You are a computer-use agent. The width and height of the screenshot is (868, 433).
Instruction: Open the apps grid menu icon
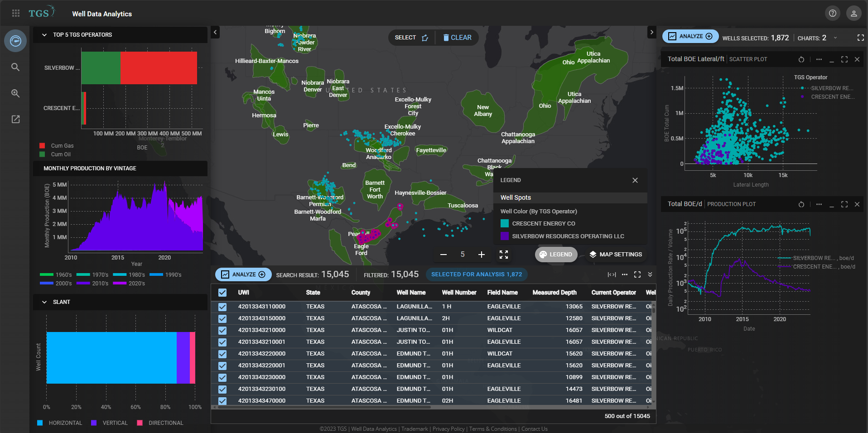pyautogui.click(x=16, y=13)
